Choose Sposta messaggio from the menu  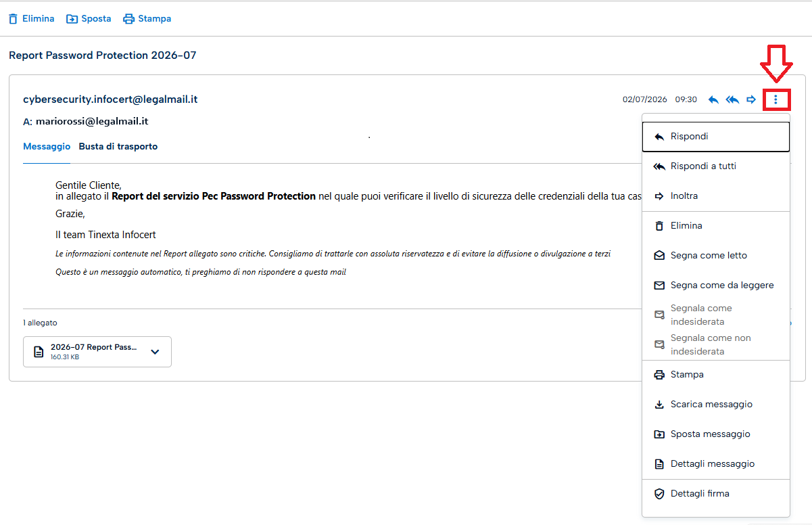[716, 434]
